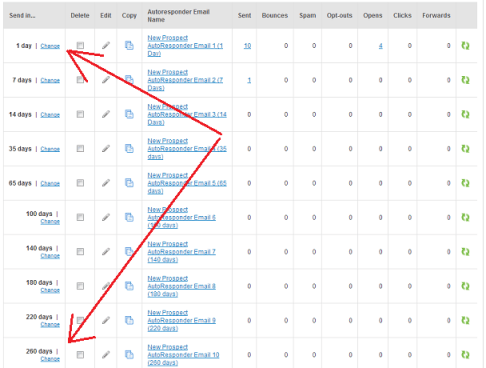Check the delete box for 100 days email
Viewport: 486px width, 368px height.
click(x=80, y=217)
